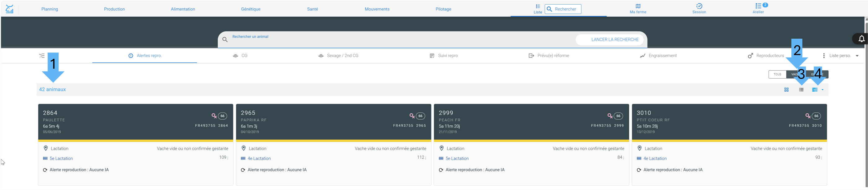Click the Rechercher button in the top bar
868x190 pixels.
pyautogui.click(x=563, y=9)
